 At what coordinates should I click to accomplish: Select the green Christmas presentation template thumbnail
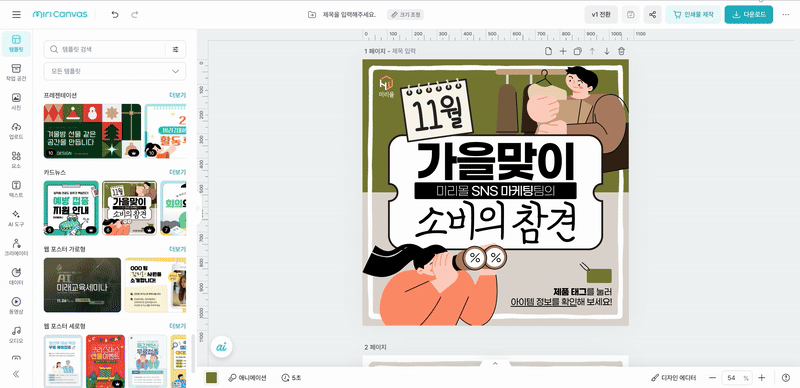(x=92, y=131)
